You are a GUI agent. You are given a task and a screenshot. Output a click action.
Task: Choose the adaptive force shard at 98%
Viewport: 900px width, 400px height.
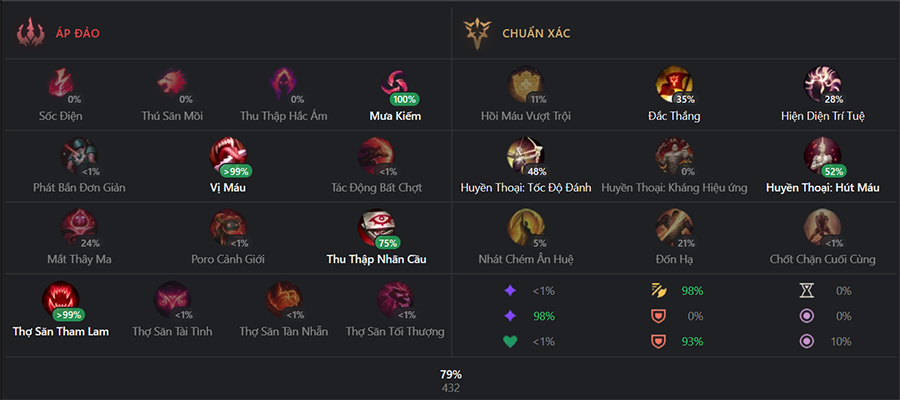click(x=510, y=316)
